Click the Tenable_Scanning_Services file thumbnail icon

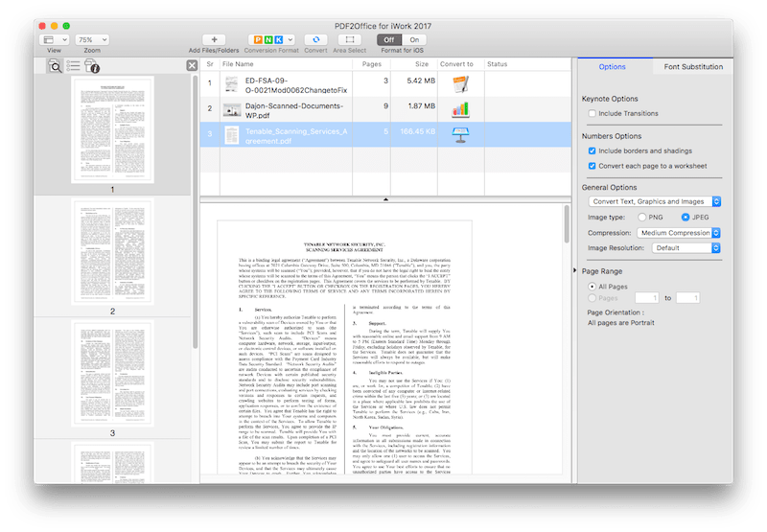(x=231, y=135)
